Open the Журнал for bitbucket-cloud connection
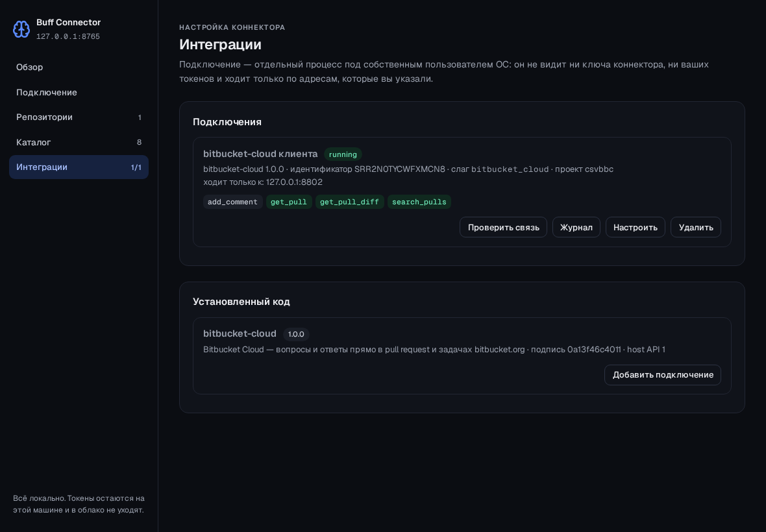Screen dimensions: 766x532 (576, 228)
